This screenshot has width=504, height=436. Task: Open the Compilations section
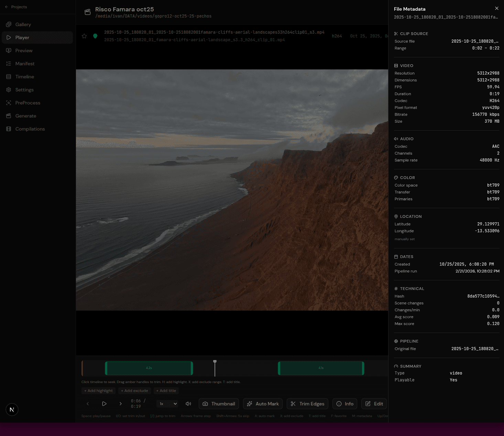(x=30, y=129)
